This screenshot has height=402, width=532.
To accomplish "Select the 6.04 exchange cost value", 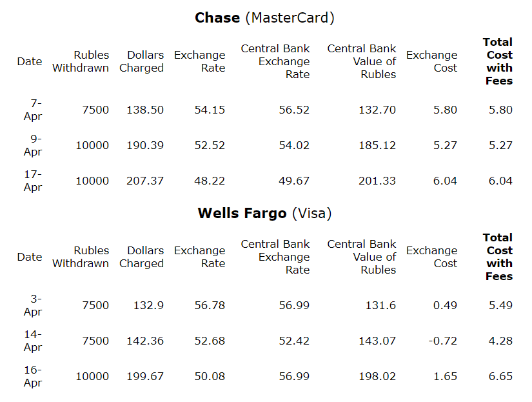I will 445,181.
